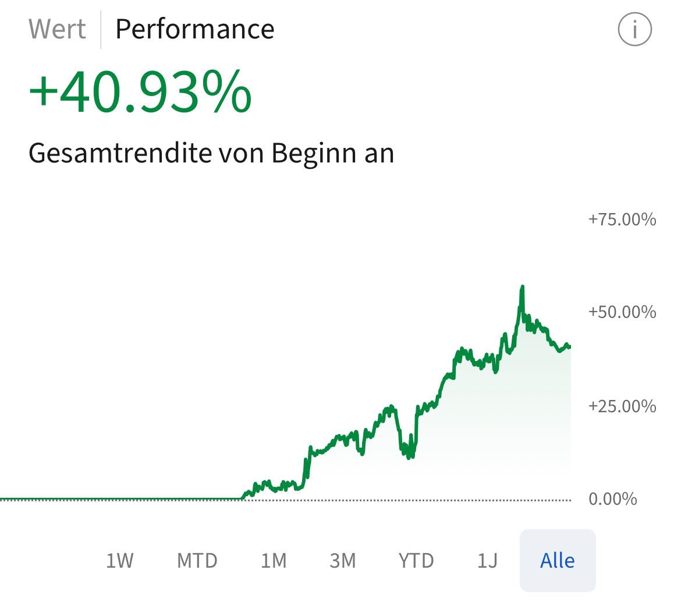The height and width of the screenshot is (616, 681).
Task: Select the highlighted Alle range
Action: point(557,561)
